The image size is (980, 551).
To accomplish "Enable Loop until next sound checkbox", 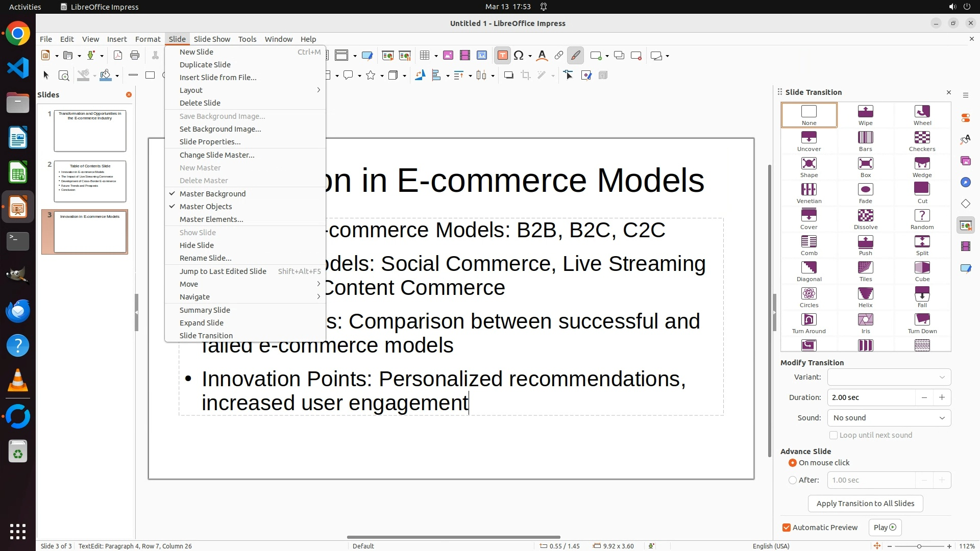I will 834,435.
